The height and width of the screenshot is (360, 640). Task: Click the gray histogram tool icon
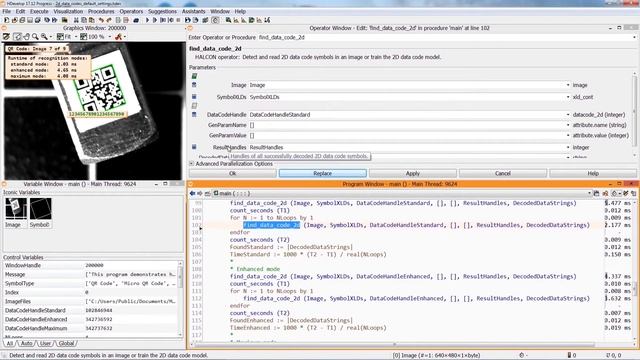coord(236,20)
